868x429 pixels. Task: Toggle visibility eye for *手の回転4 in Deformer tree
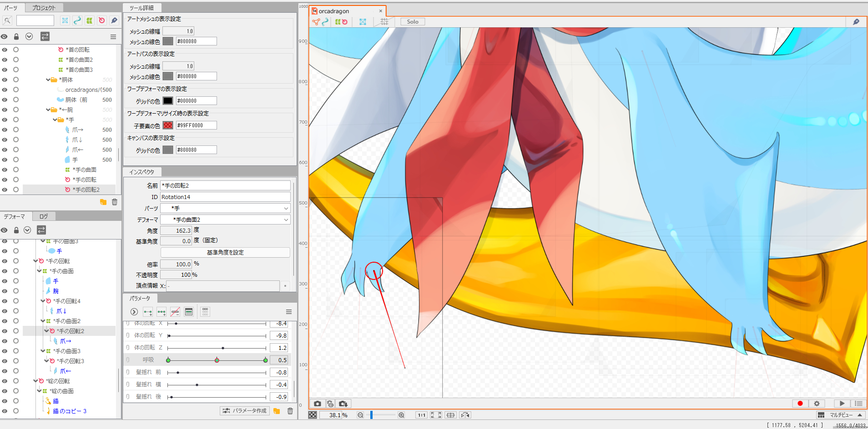click(x=5, y=301)
